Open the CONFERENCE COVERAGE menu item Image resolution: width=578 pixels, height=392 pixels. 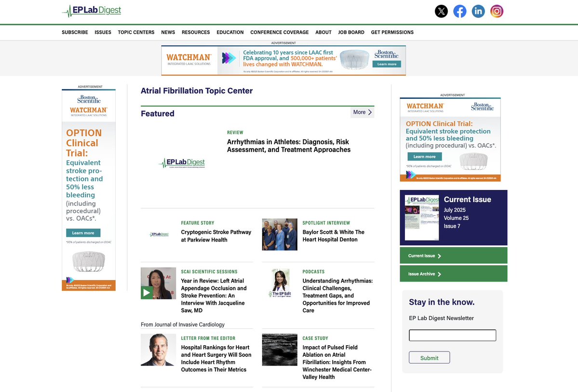[x=280, y=32]
